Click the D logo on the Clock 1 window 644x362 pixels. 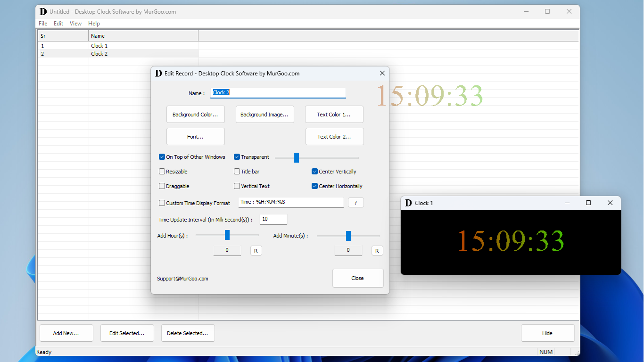click(x=407, y=203)
